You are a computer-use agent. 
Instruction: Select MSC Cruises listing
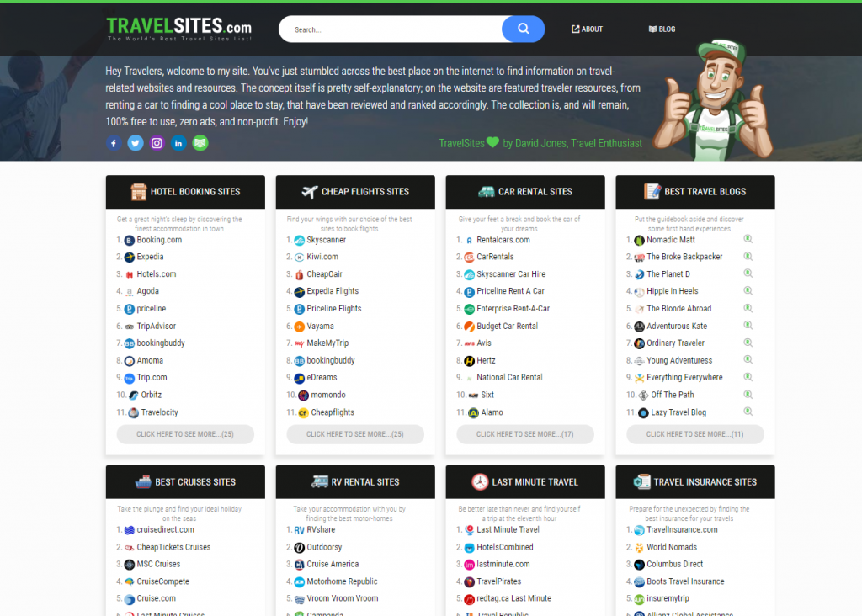point(157,564)
